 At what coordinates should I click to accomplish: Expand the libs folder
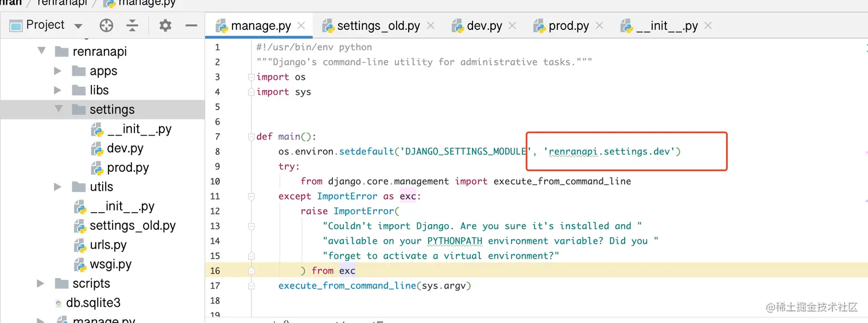click(57, 90)
